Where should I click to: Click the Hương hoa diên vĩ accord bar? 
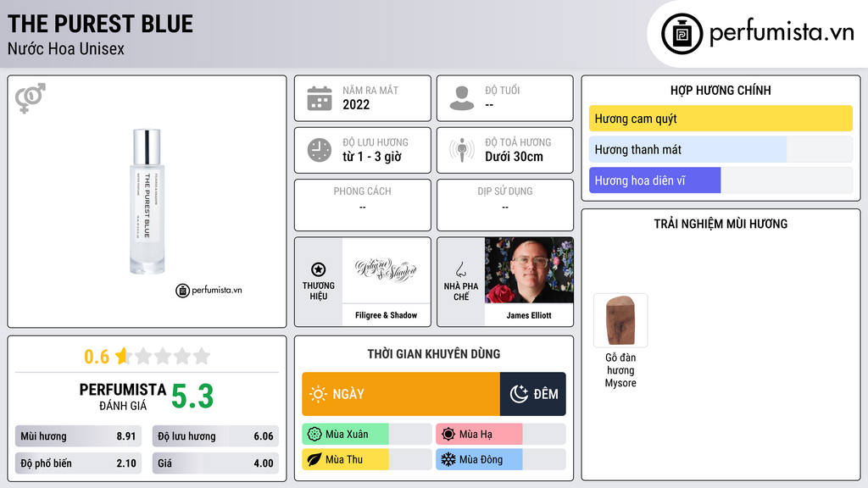[x=721, y=180]
